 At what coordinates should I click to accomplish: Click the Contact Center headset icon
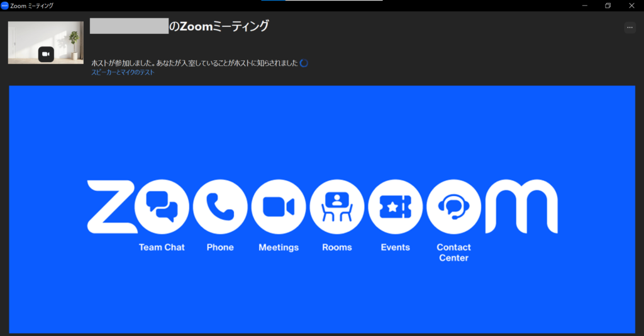pyautogui.click(x=453, y=207)
